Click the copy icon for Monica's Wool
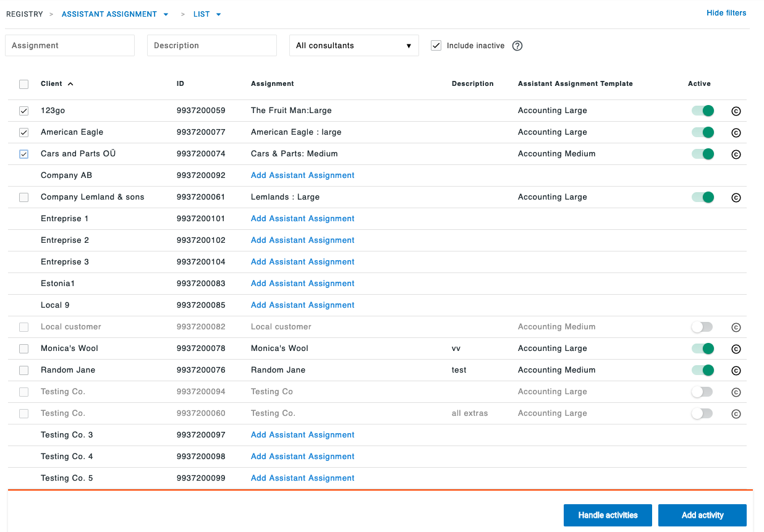This screenshot has width=764, height=532. pyautogui.click(x=736, y=349)
